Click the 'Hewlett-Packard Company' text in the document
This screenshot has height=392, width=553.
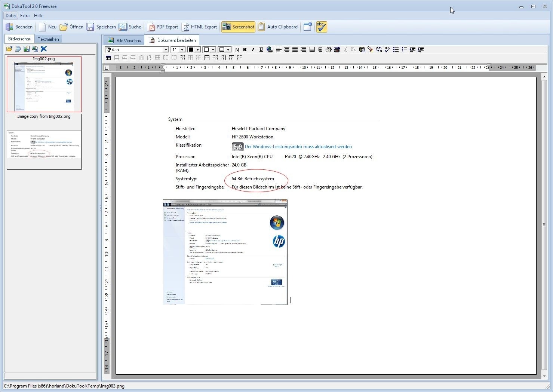point(258,129)
